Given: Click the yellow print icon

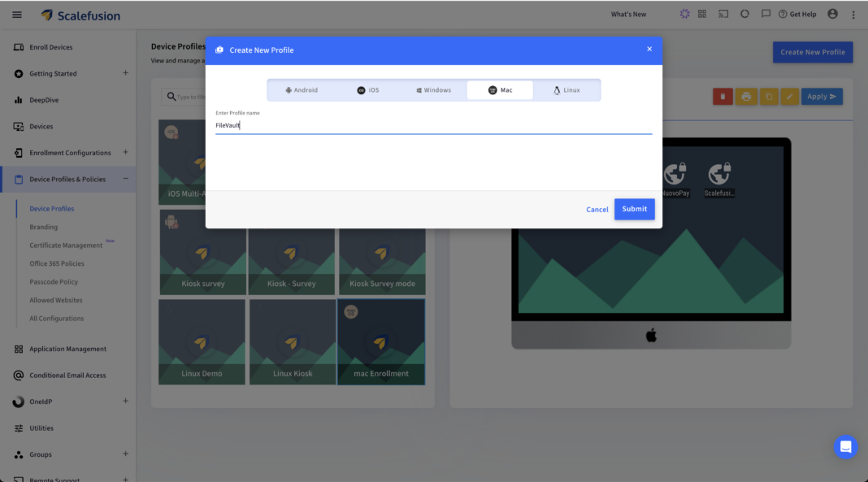Looking at the screenshot, I should 746,97.
